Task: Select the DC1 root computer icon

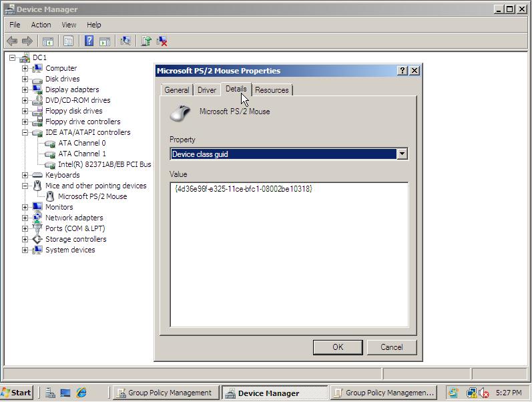Action: [x=25, y=57]
